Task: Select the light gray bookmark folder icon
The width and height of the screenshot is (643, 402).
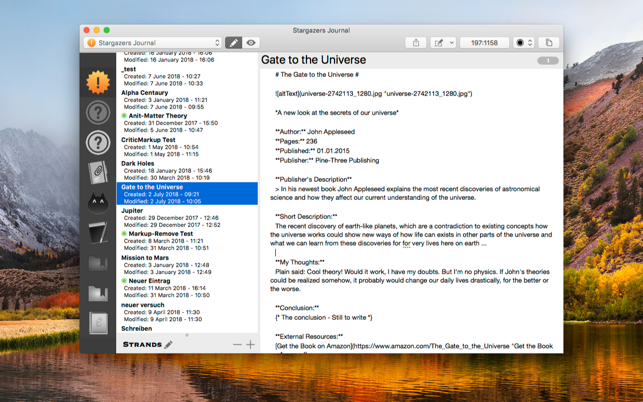Action: point(98,293)
